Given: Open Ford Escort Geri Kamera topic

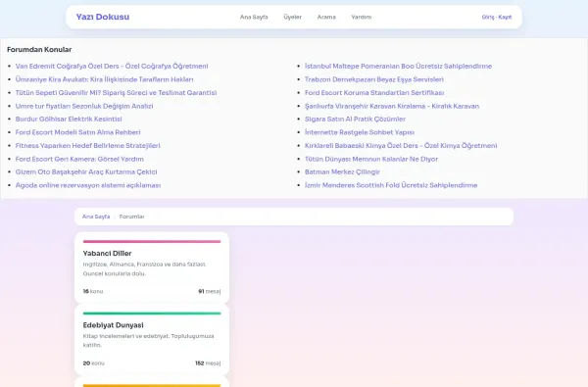Looking at the screenshot, I should tap(79, 159).
